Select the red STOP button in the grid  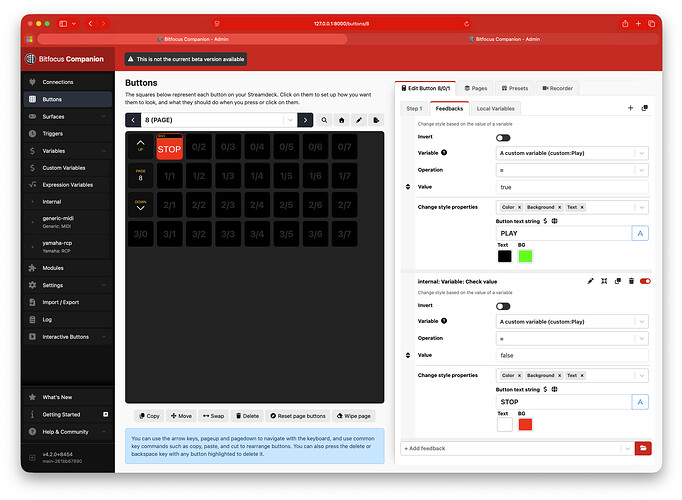170,148
